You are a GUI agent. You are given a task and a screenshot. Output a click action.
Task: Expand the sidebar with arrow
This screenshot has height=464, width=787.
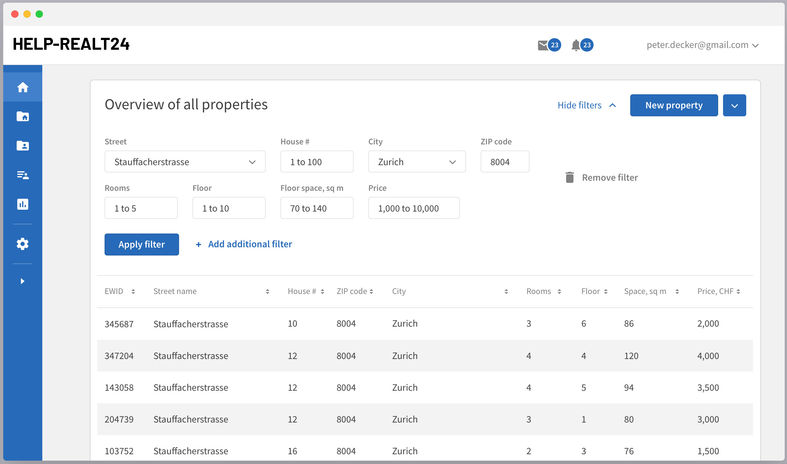point(22,281)
